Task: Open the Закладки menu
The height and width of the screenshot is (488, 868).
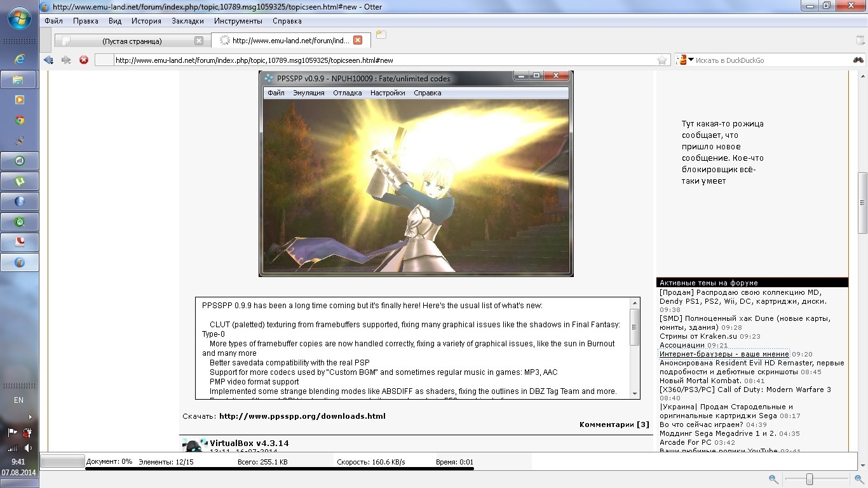Action: 187,21
